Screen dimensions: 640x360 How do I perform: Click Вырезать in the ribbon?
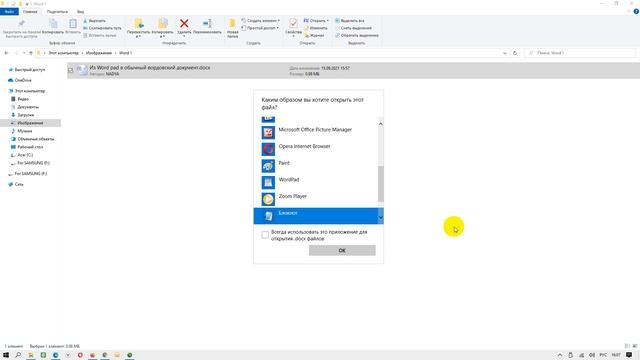94,20
